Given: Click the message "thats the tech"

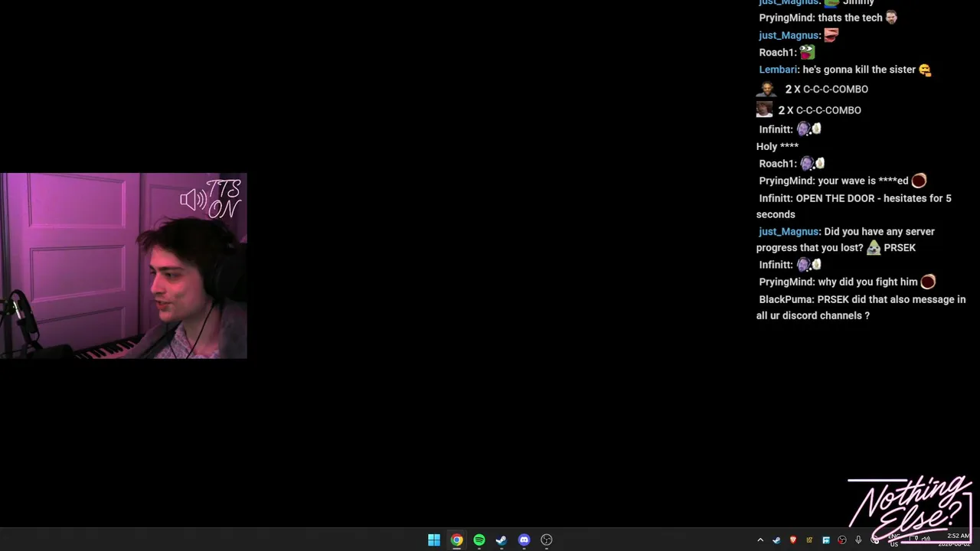Looking at the screenshot, I should (x=850, y=18).
